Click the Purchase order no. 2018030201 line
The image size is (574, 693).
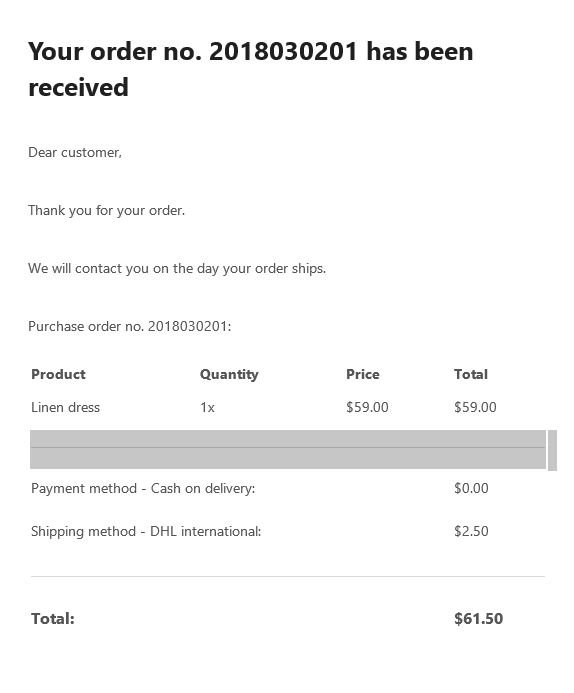tap(129, 326)
